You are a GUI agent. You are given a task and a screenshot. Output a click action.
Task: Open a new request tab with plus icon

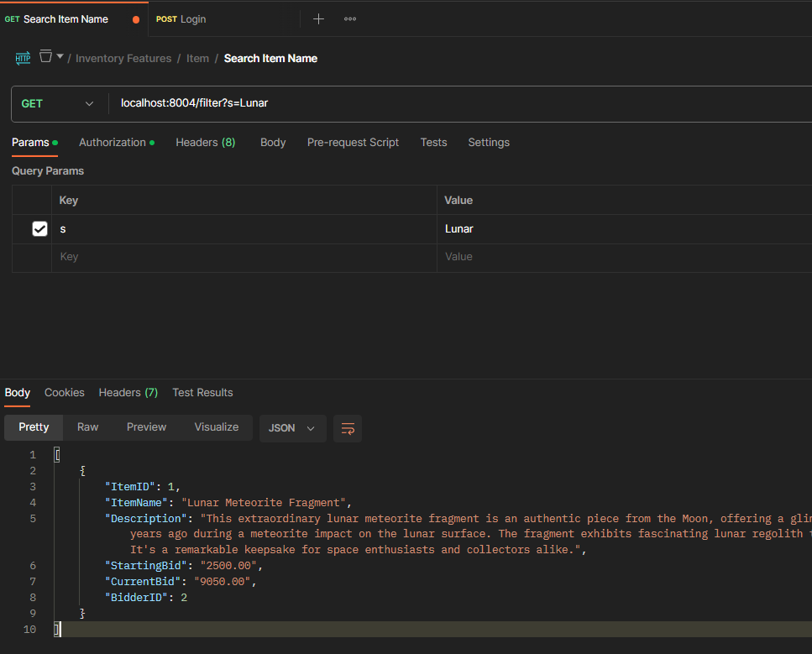318,18
